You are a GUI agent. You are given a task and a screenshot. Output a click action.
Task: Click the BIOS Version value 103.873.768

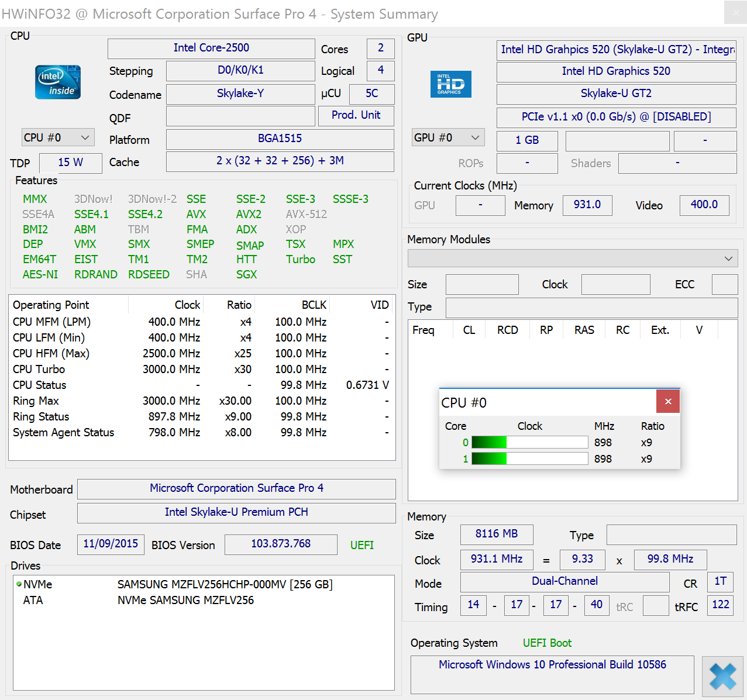281,544
